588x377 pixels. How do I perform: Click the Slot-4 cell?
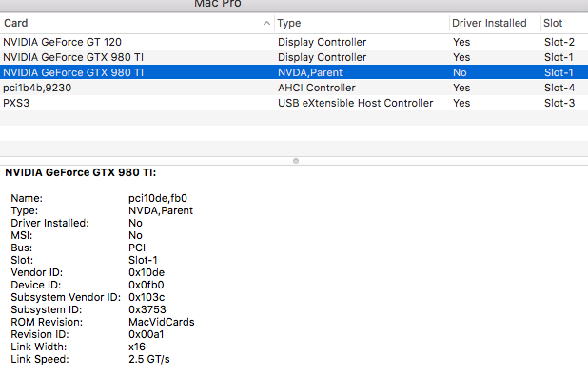[559, 88]
